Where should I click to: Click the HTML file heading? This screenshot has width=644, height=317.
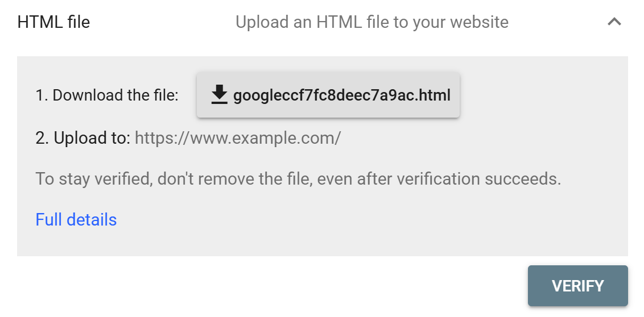click(53, 22)
